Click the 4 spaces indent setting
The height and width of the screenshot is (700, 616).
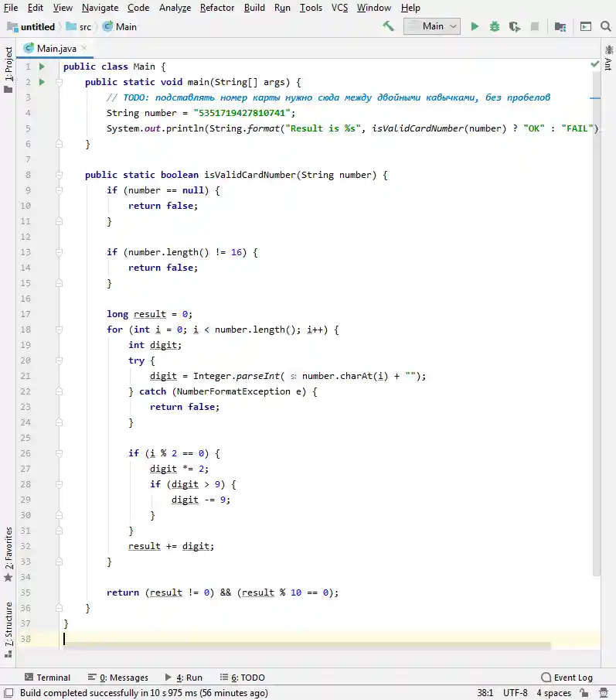pos(553,693)
